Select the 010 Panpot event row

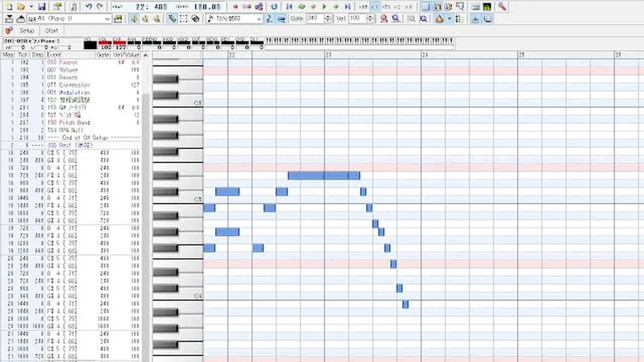pos(71,62)
